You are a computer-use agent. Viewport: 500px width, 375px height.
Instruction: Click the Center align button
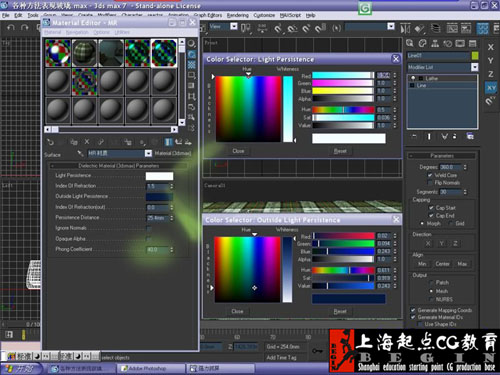click(442, 264)
